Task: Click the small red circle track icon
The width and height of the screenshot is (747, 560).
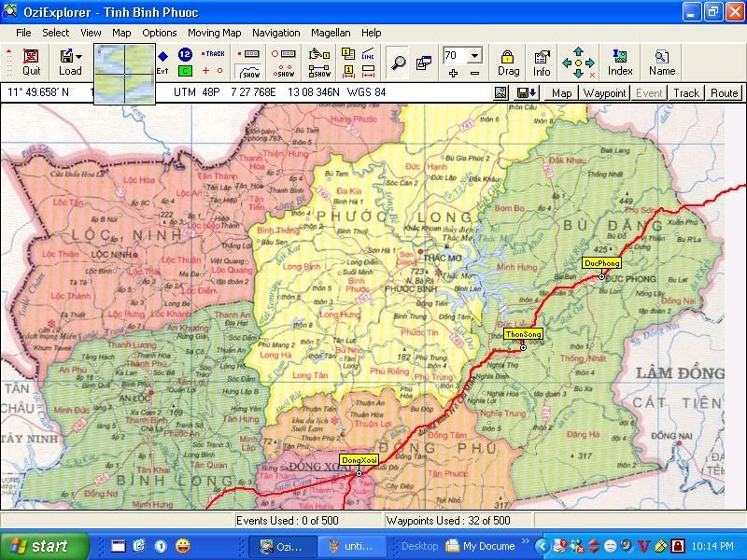Action: pyautogui.click(x=219, y=71)
